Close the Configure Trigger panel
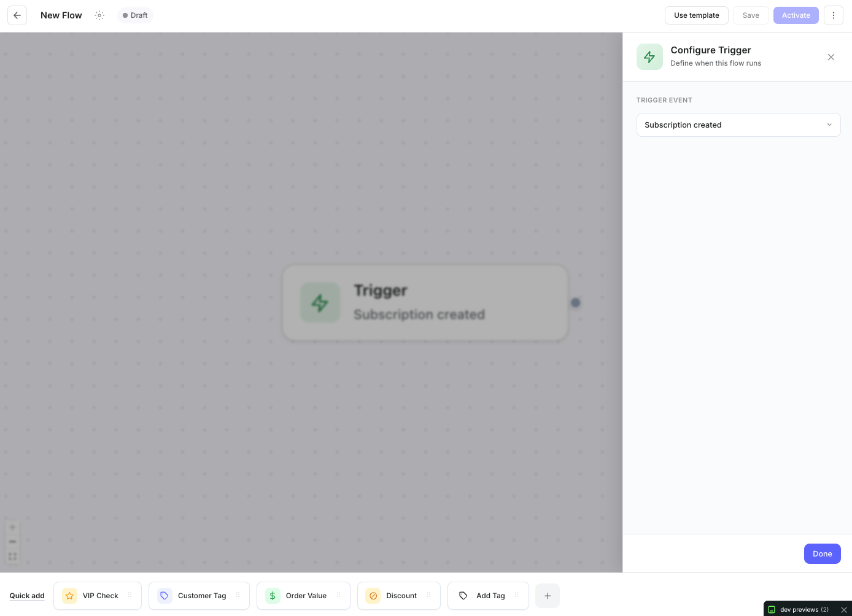Screen dimensions: 852x616 point(831,57)
